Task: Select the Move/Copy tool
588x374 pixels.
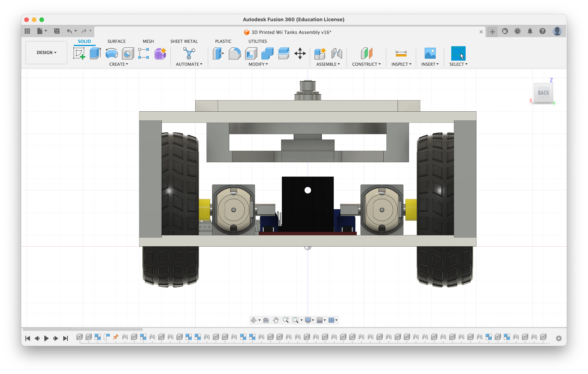Action: pyautogui.click(x=300, y=53)
